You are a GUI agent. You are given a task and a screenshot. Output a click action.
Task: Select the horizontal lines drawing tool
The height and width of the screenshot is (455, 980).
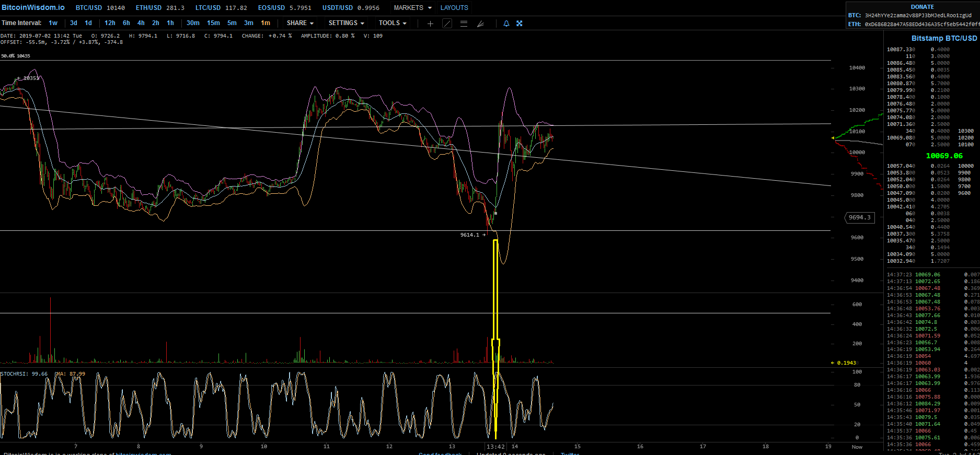(464, 24)
